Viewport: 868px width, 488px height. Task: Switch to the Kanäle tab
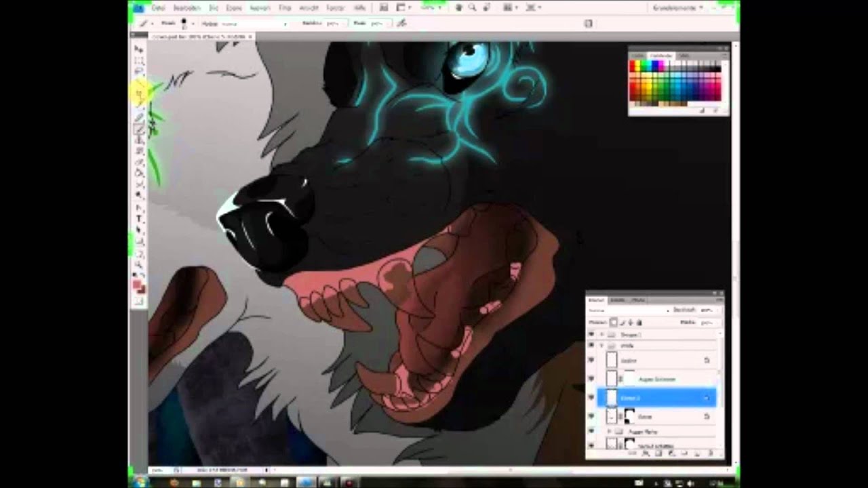(618, 300)
